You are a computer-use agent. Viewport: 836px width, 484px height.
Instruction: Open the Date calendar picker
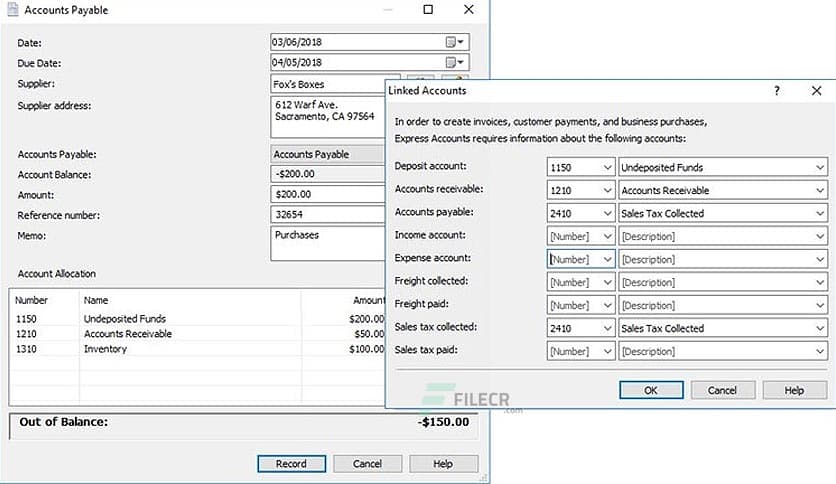(454, 42)
